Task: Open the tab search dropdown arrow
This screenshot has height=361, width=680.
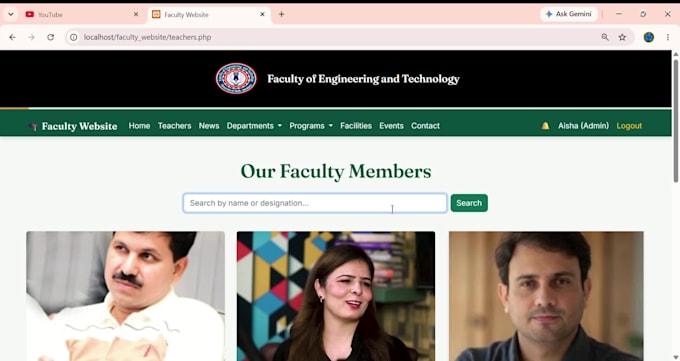Action: [x=11, y=14]
